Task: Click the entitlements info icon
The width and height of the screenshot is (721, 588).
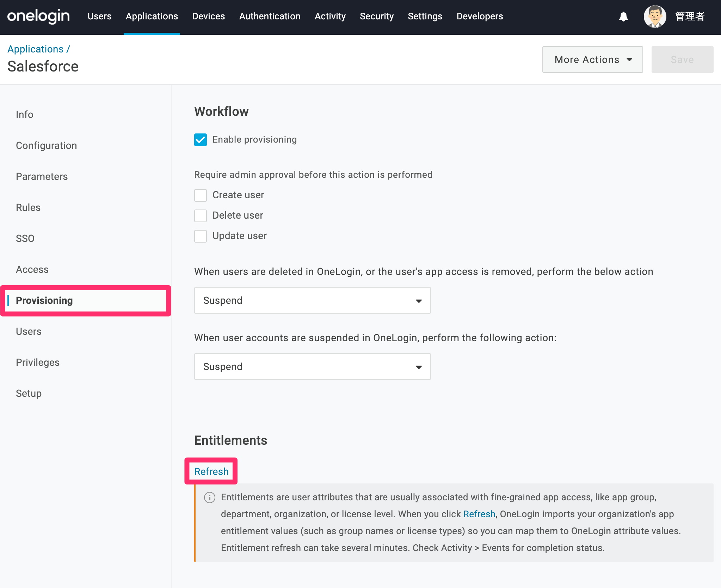Action: coord(210,498)
